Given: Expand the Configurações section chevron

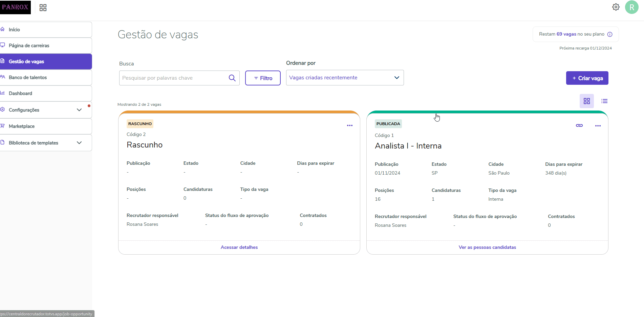Looking at the screenshot, I should coord(79,110).
